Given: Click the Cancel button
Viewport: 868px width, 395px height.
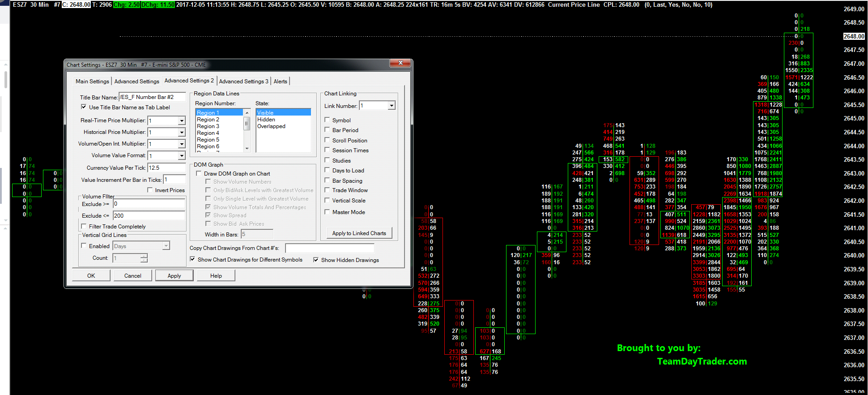Looking at the screenshot, I should [133, 275].
